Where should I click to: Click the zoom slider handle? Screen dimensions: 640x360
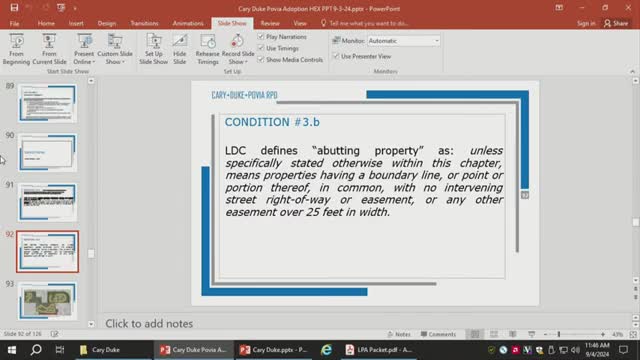559,334
